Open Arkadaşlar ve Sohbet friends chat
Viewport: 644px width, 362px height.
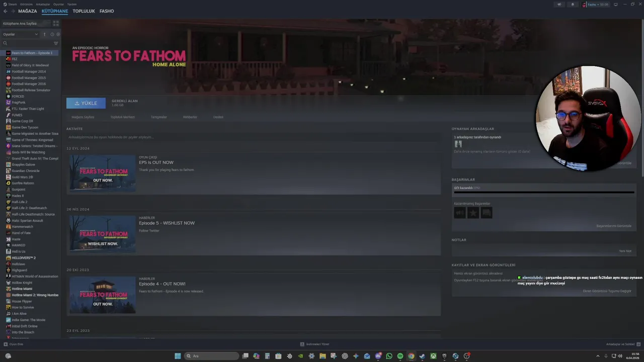pyautogui.click(x=623, y=344)
